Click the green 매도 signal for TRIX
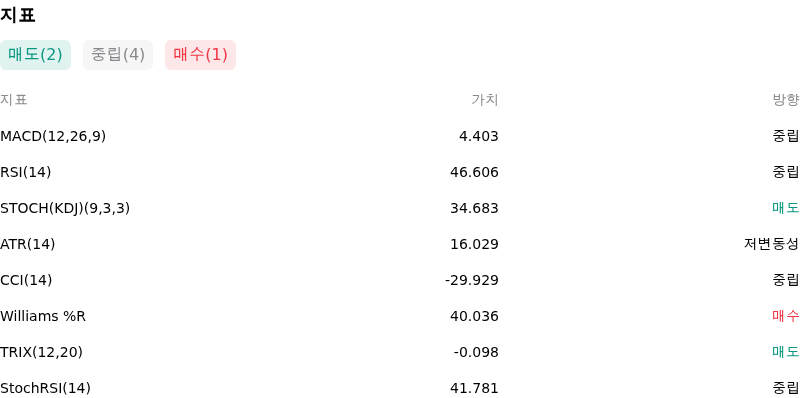 (786, 352)
